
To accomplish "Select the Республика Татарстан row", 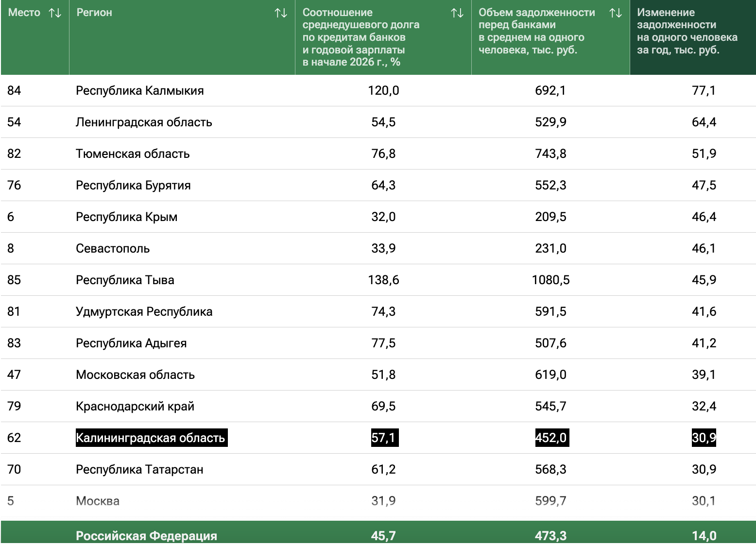I will tap(139, 470).
